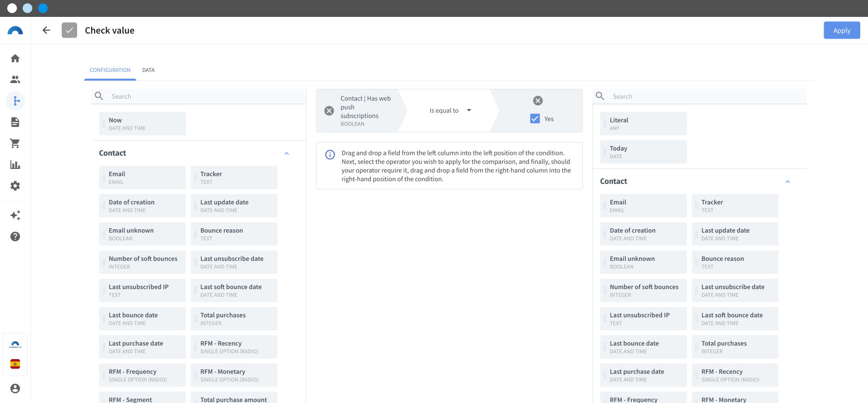This screenshot has height=403, width=868.
Task: Select left column Last unsubscribe date field
Action: 234,262
